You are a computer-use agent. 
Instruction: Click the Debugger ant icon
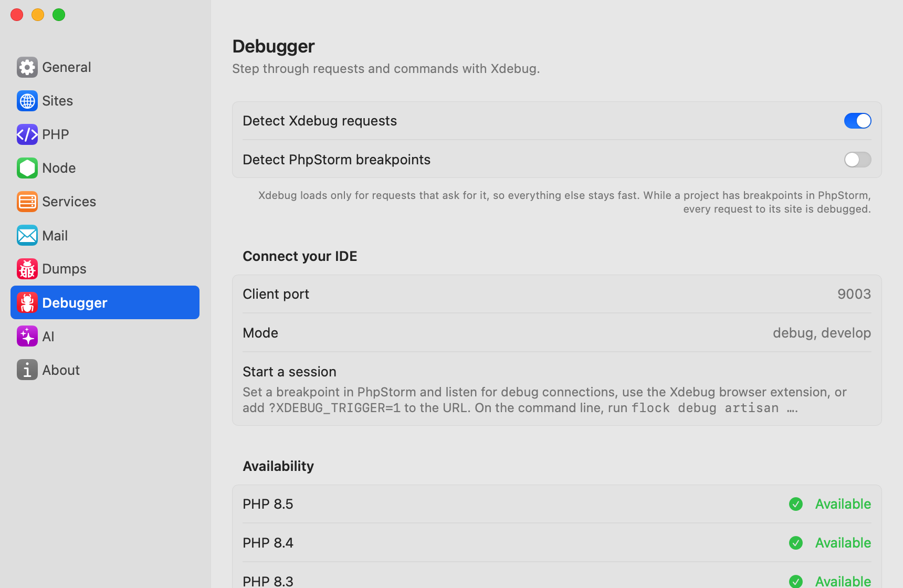coord(27,302)
